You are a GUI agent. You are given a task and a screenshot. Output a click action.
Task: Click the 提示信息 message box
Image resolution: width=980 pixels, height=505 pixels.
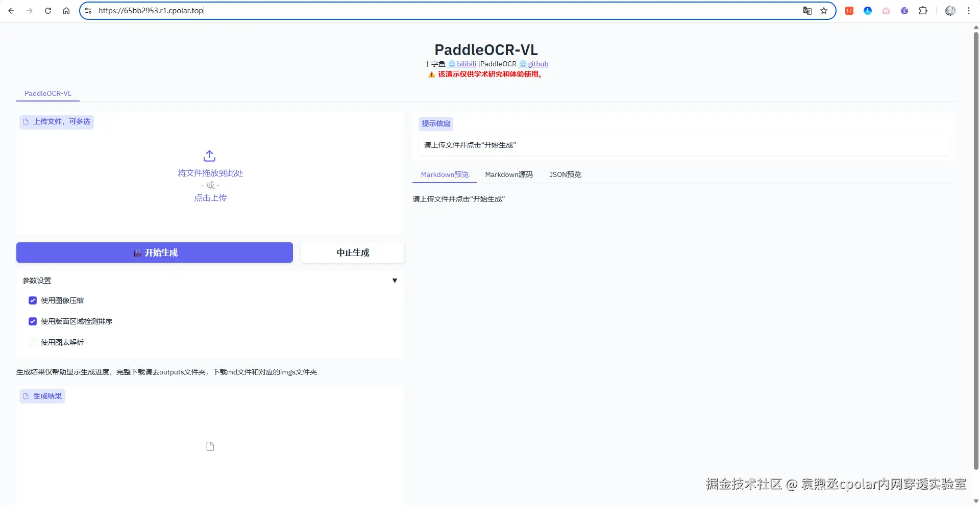(x=684, y=145)
